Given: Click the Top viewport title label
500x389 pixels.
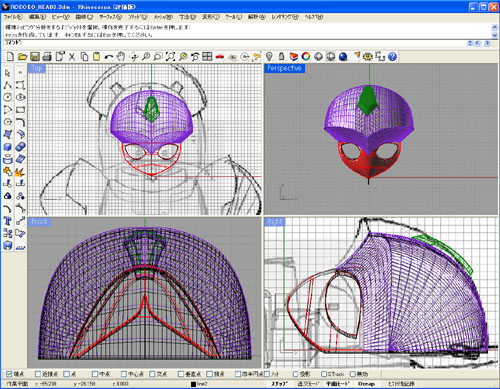Looking at the screenshot, I should (37, 68).
